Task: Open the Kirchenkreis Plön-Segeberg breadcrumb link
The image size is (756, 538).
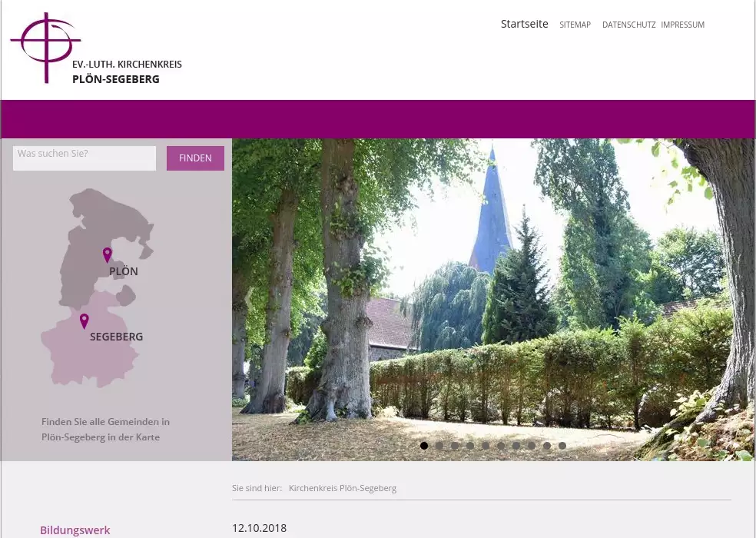Action: coord(343,488)
